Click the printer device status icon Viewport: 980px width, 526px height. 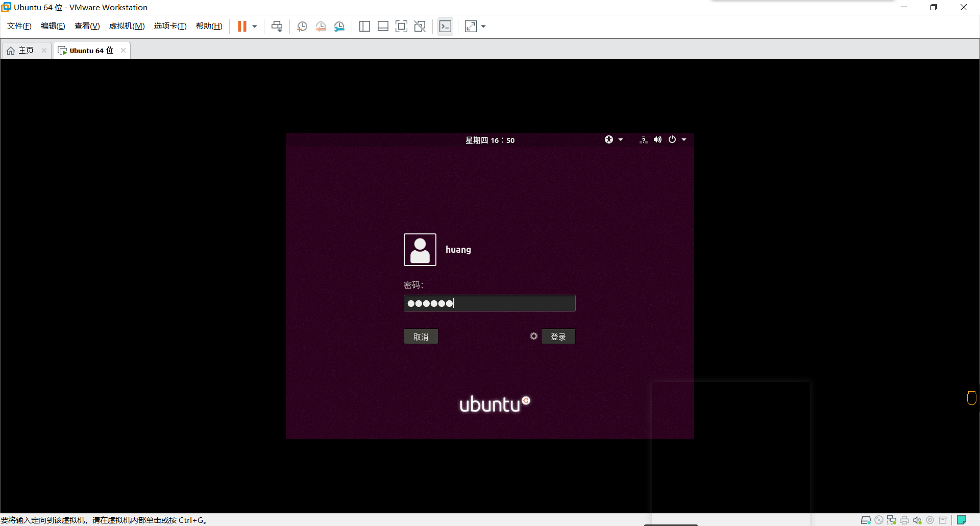click(x=904, y=520)
